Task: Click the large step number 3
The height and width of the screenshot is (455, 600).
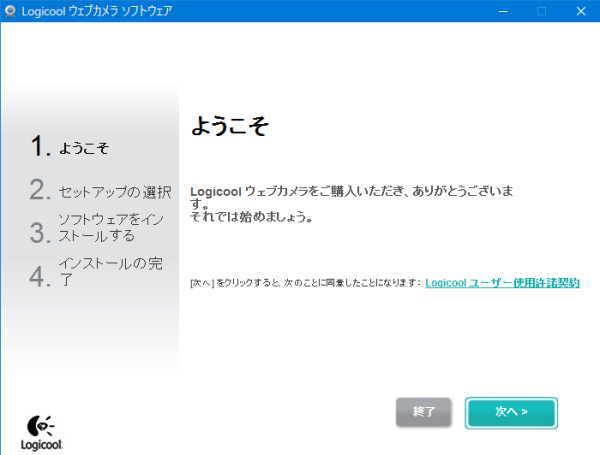Action: pos(40,232)
